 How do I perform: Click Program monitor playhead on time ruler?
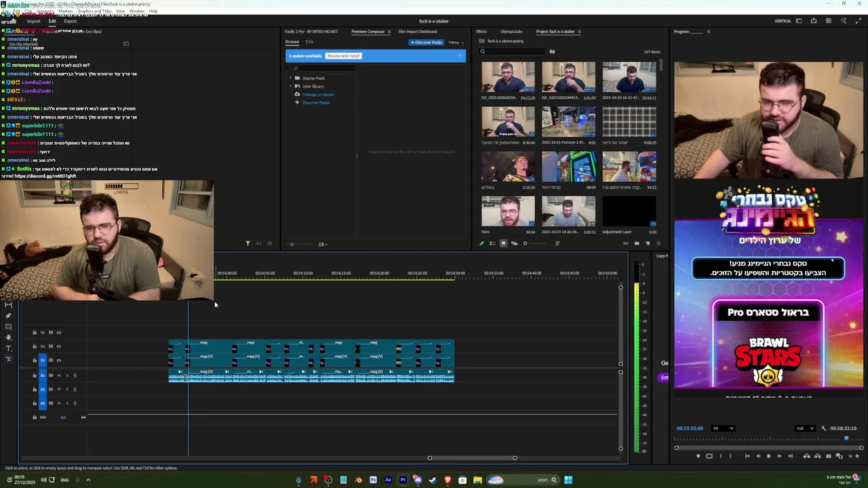coord(846,439)
